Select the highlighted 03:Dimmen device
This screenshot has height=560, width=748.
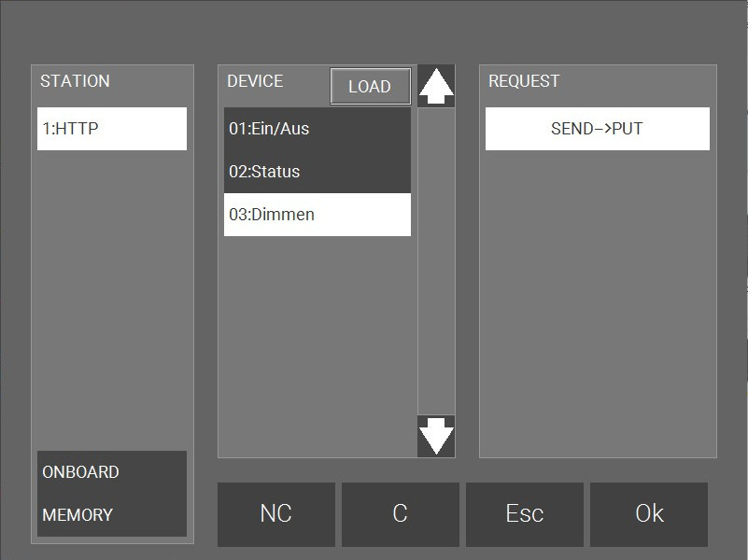(317, 215)
